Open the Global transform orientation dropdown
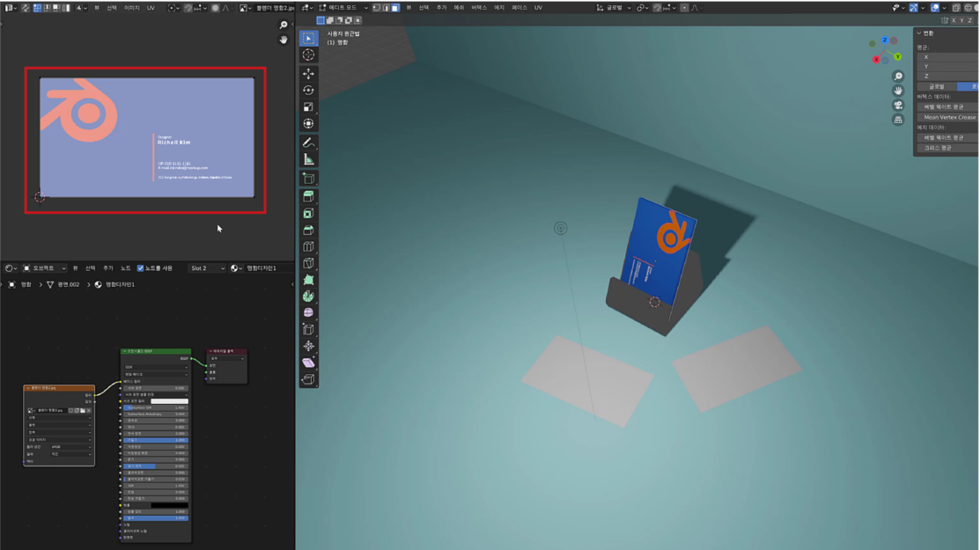980x550 pixels. coord(614,8)
